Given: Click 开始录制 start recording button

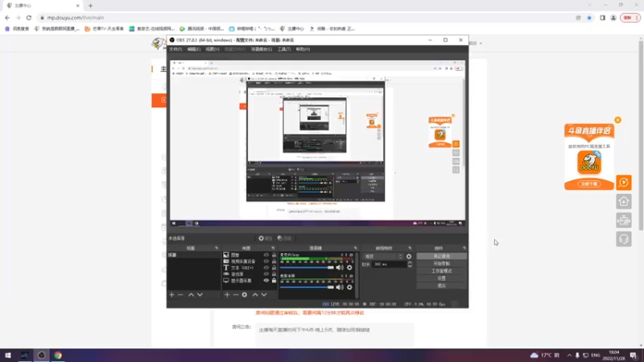Looking at the screenshot, I should tap(441, 264).
